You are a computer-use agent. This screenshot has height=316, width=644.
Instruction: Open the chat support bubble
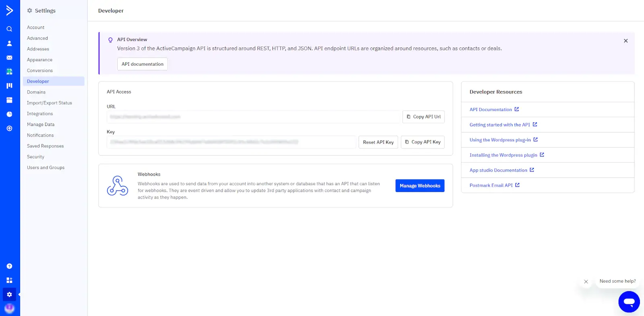coord(629,302)
